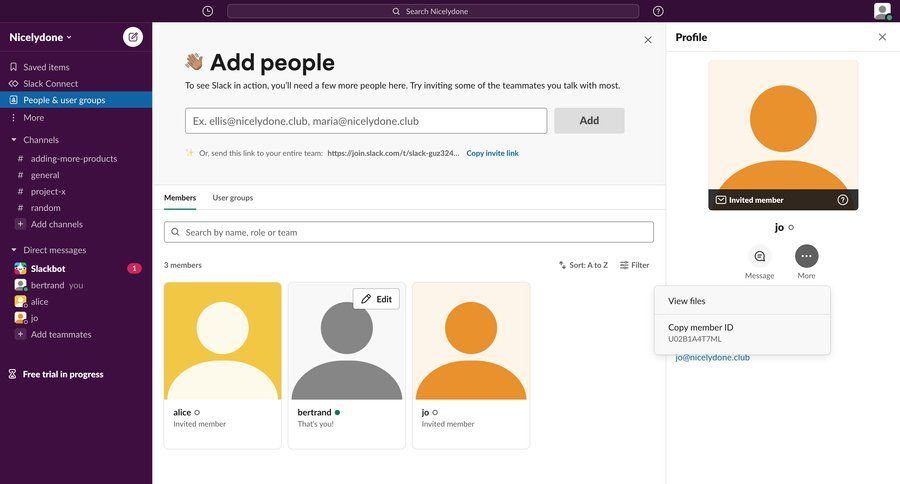900x484 pixels.
Task: Select View files from menu
Action: point(742,301)
